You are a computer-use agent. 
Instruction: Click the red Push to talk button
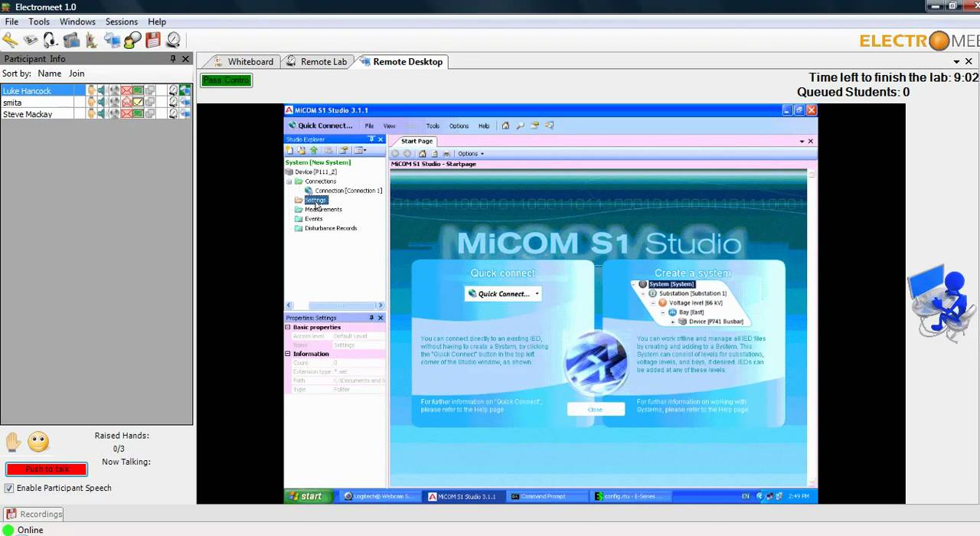click(47, 469)
